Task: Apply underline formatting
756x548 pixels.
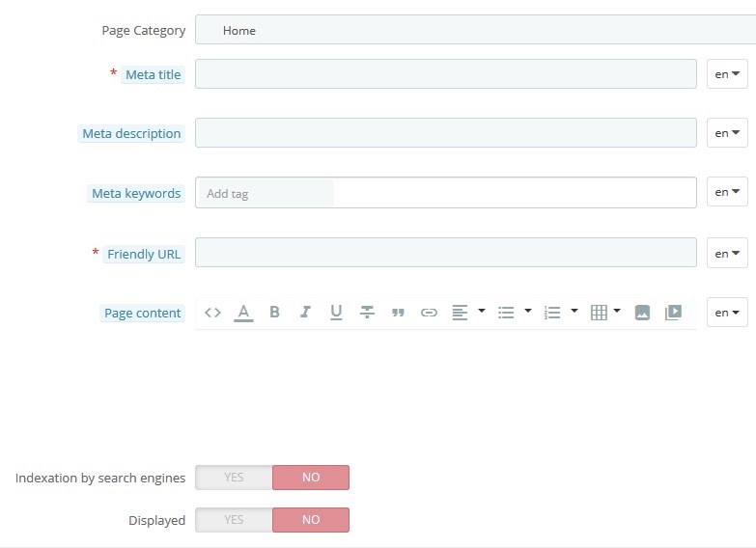Action: tap(336, 313)
